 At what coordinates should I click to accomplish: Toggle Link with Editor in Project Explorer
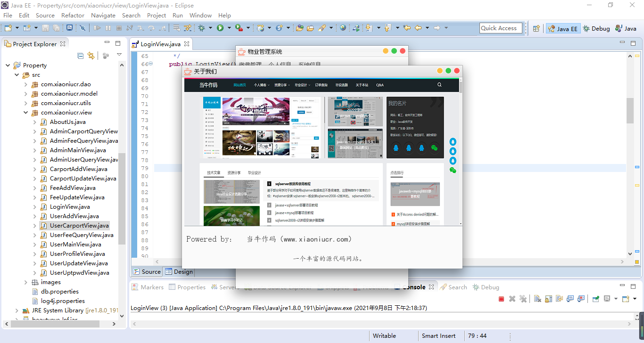91,56
